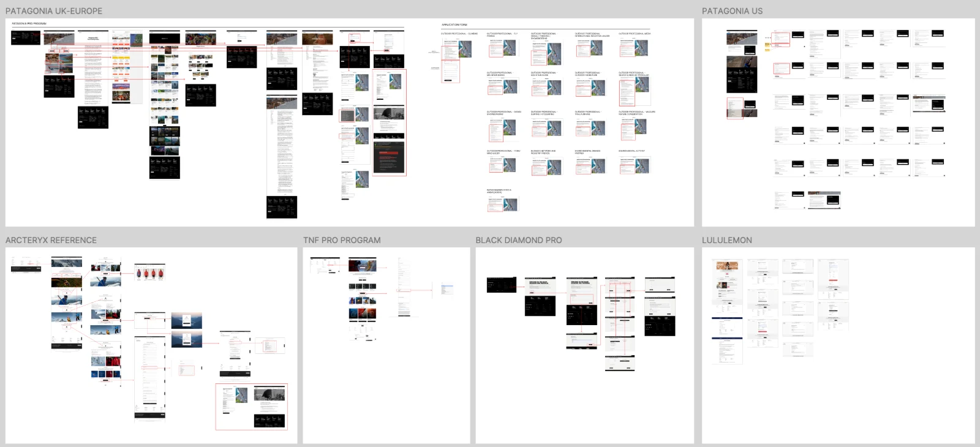Screen dimensions: 980x447
Task: Click the PATAGONIA PRO PROGRAM heading
Action: coord(29,24)
